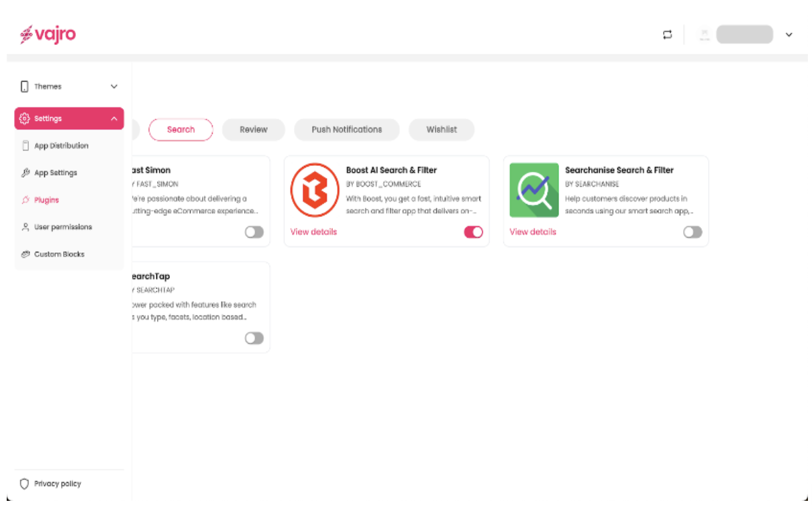Click the Searchanise logo thumbnail

pyautogui.click(x=534, y=190)
